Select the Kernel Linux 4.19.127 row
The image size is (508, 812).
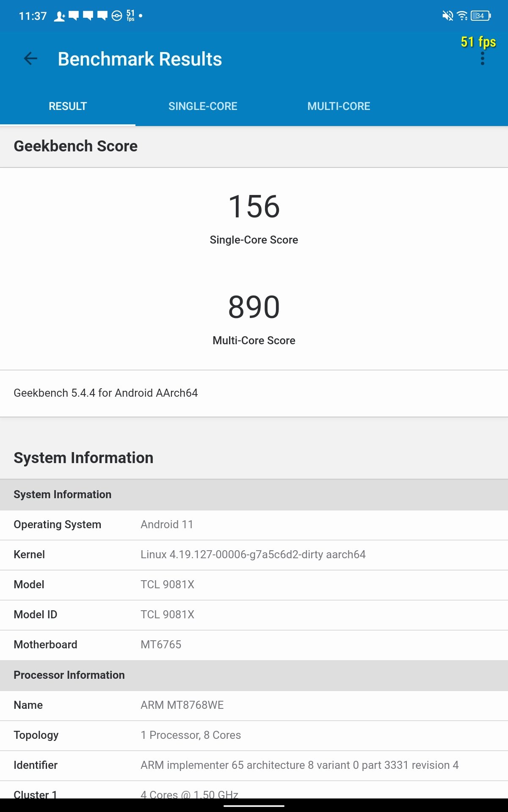tap(254, 555)
